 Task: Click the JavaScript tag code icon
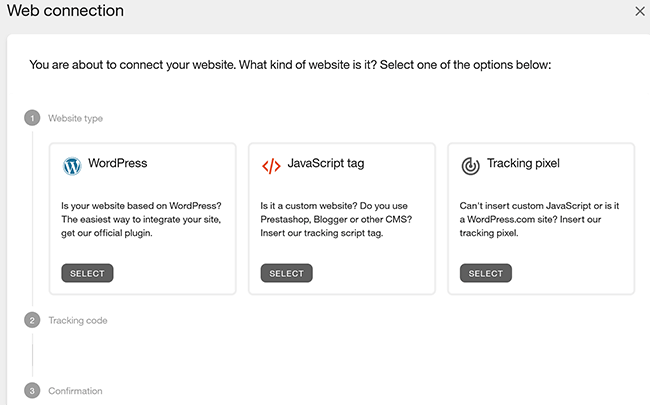(x=271, y=166)
